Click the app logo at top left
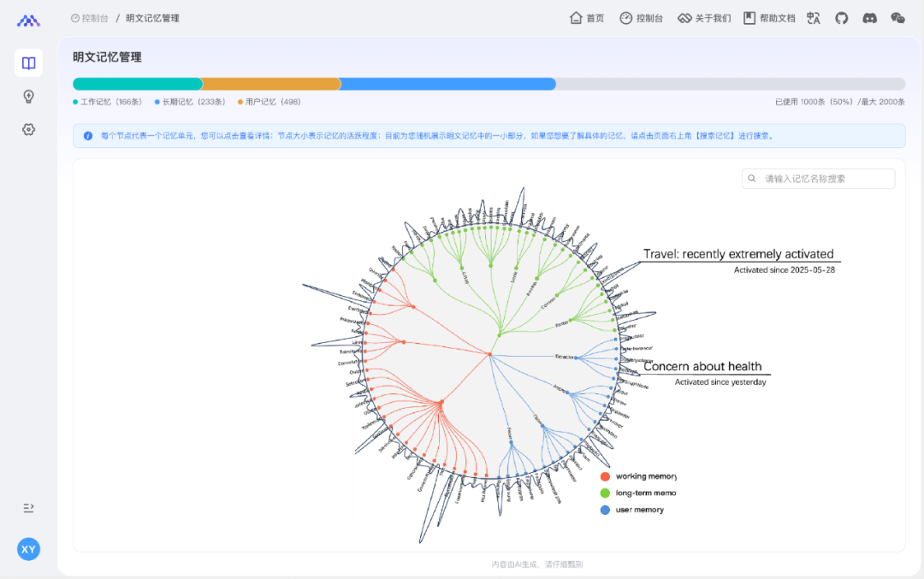Viewport: 924px width, 579px height. tap(28, 21)
